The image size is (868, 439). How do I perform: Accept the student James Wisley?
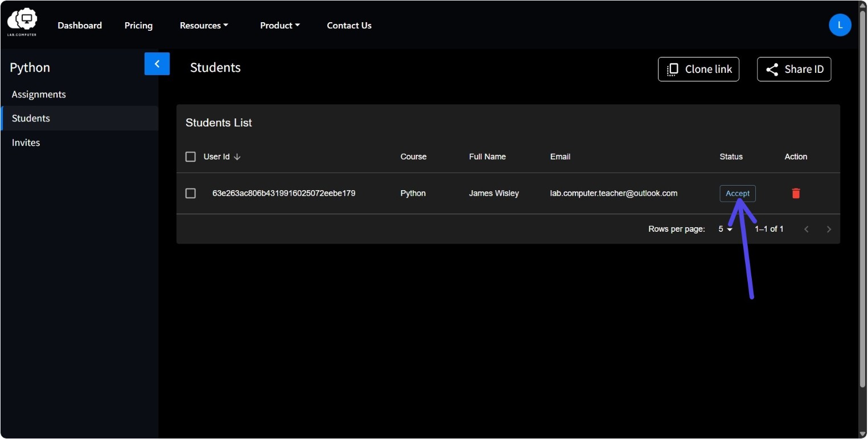pos(738,194)
